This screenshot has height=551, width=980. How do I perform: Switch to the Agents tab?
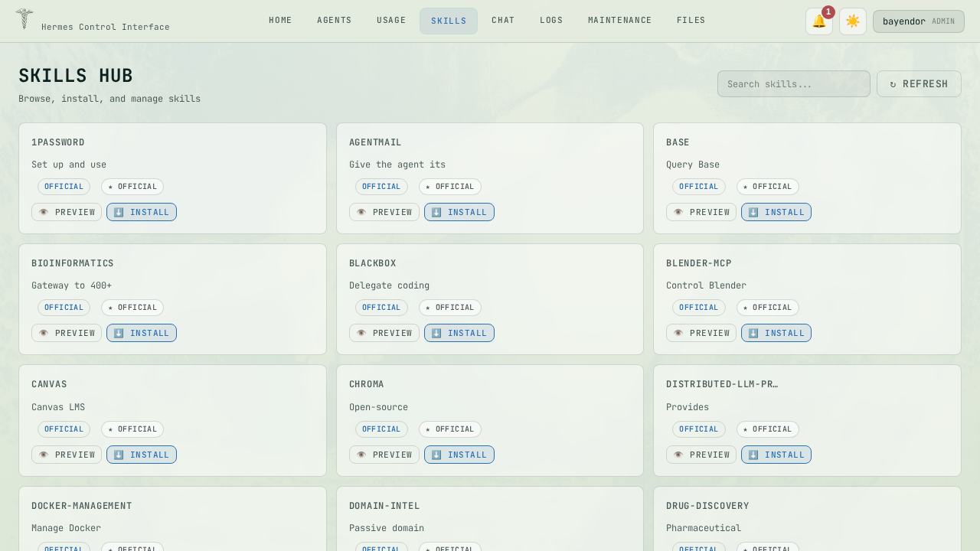tap(334, 21)
